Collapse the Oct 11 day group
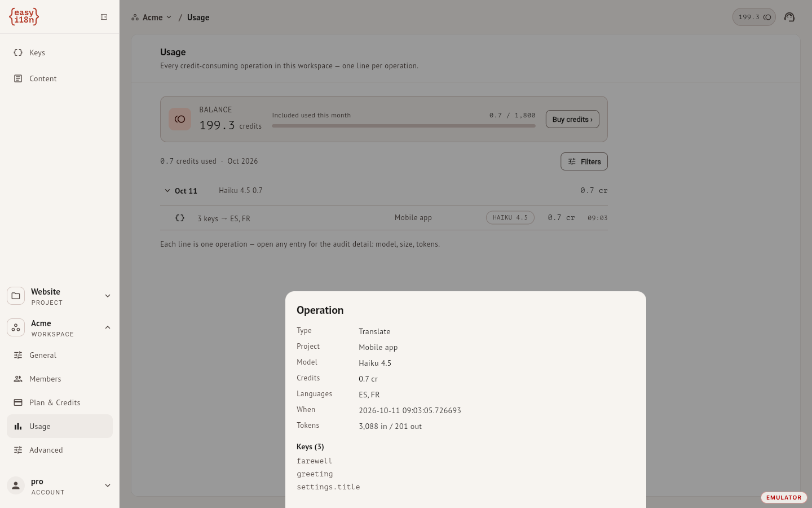 [x=167, y=191]
